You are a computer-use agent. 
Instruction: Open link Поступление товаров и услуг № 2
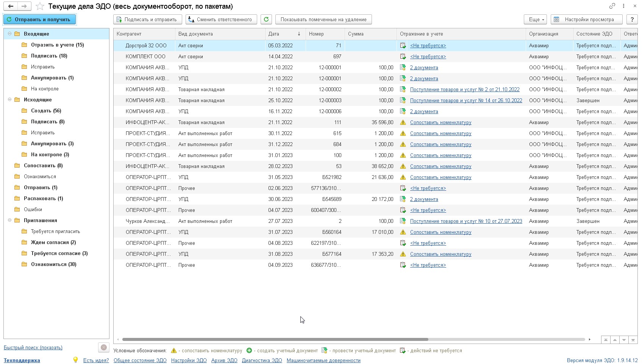[x=465, y=89]
